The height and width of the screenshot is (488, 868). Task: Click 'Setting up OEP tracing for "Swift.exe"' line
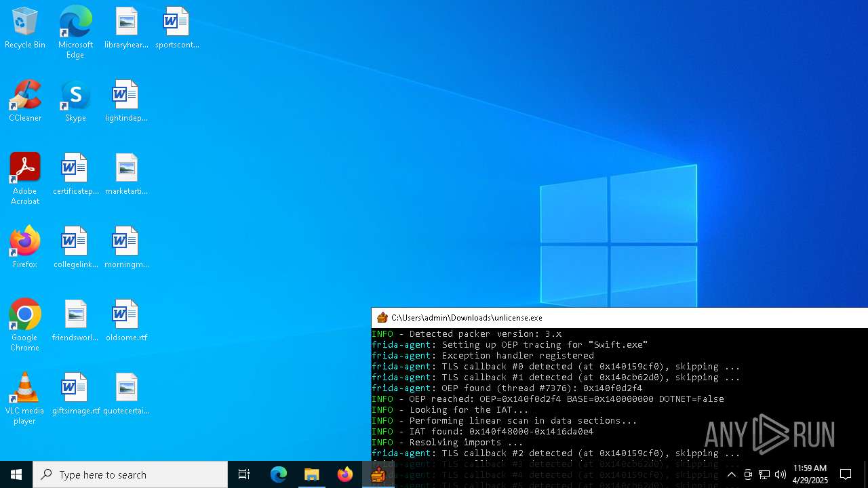(x=509, y=344)
